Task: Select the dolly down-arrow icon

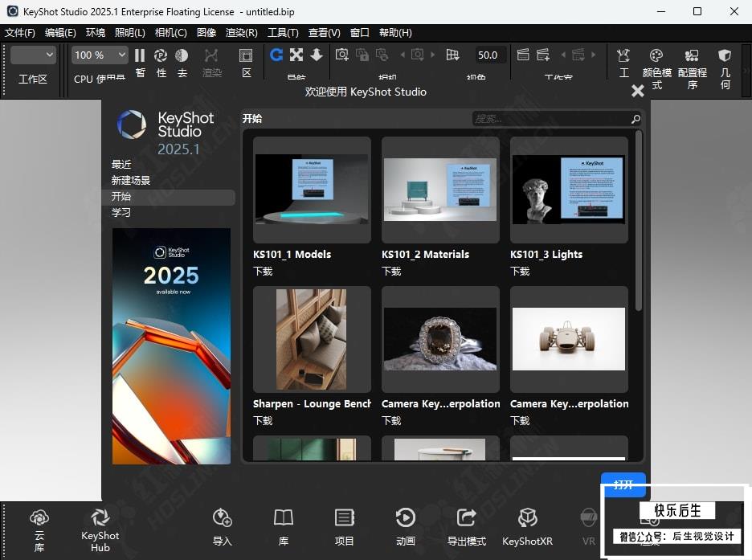Action: [317, 55]
